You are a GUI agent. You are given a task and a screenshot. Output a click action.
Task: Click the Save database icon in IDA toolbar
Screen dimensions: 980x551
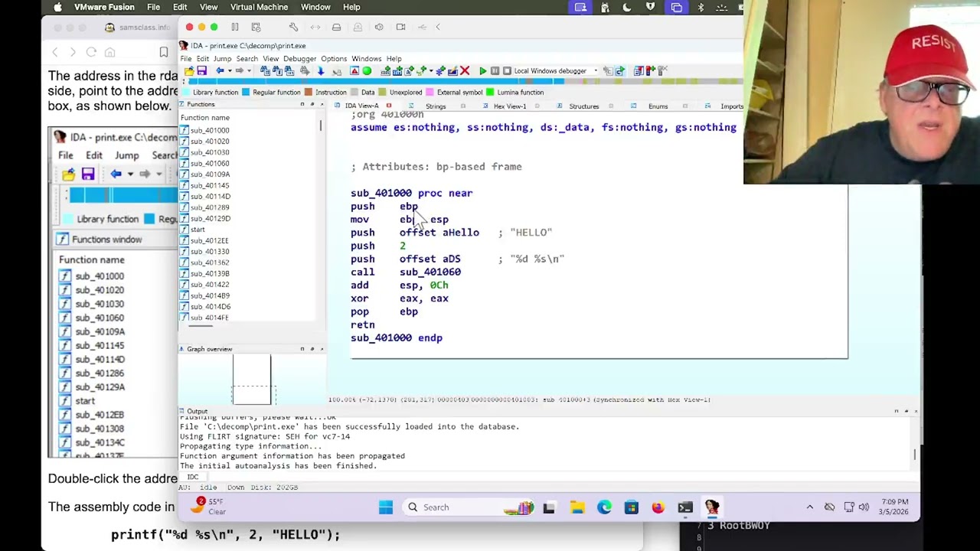point(201,71)
